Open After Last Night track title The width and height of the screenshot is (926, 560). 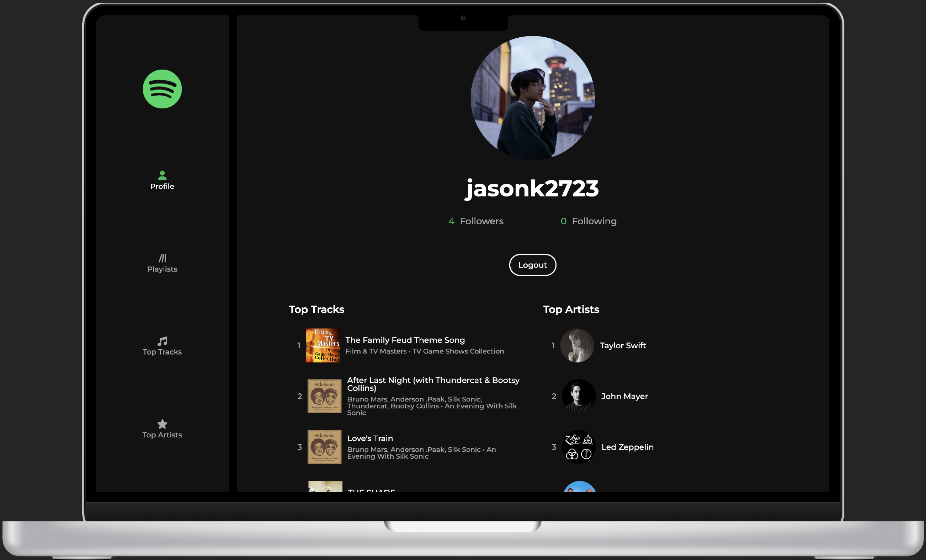(x=433, y=384)
